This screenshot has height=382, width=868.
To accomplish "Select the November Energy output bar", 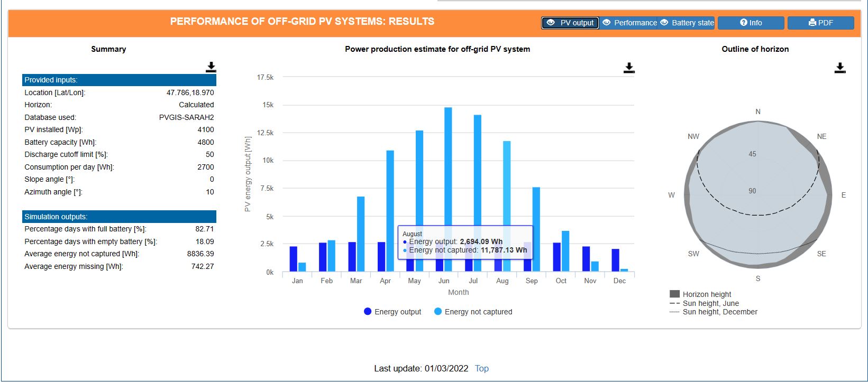I will [586, 259].
